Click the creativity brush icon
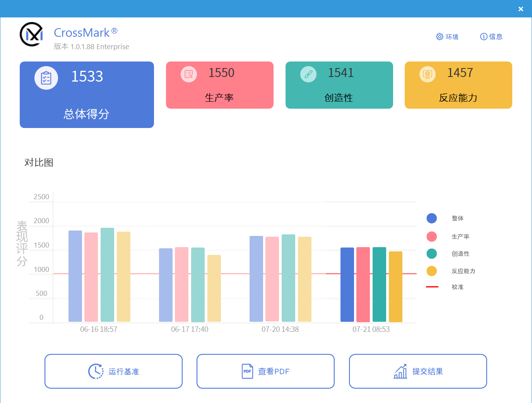 tap(308, 74)
